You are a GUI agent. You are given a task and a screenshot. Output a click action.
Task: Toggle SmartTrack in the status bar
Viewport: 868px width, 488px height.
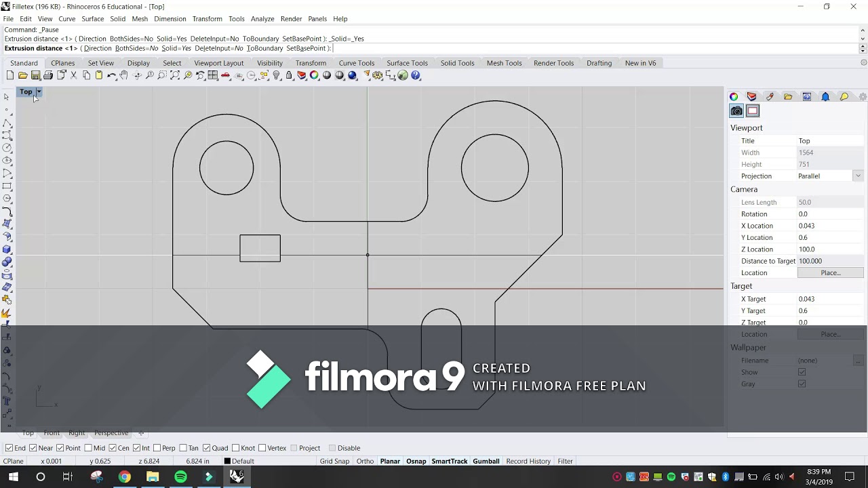pos(450,462)
